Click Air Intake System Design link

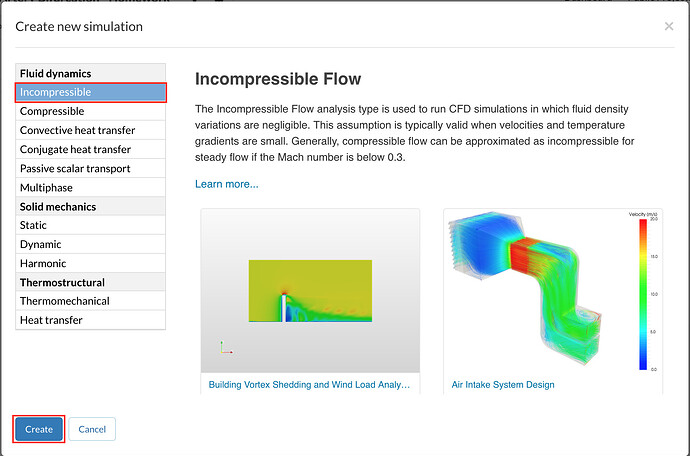tap(503, 384)
